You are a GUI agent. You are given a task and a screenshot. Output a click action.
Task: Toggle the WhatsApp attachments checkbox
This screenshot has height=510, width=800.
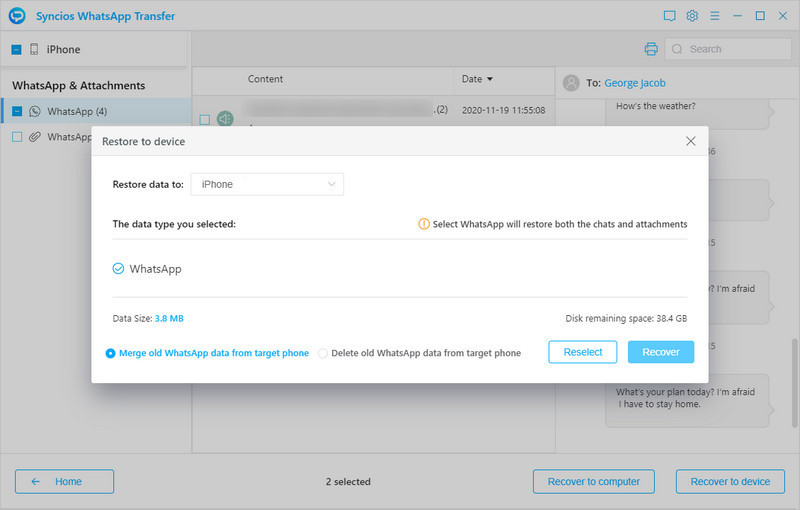point(17,137)
